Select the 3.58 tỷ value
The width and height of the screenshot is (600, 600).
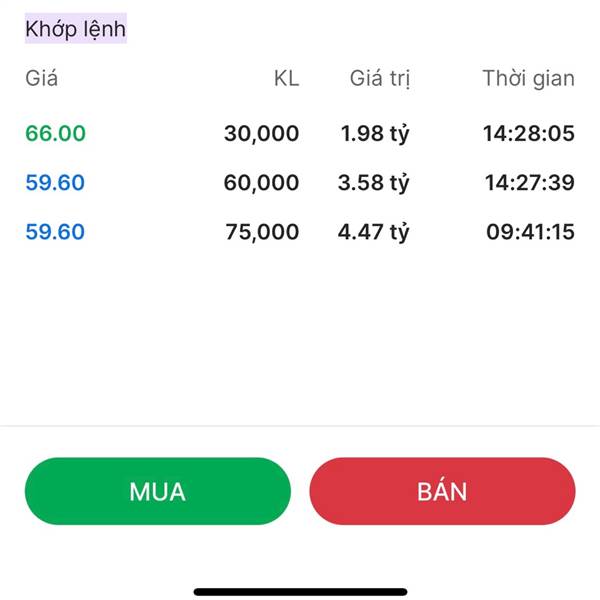pos(374,183)
